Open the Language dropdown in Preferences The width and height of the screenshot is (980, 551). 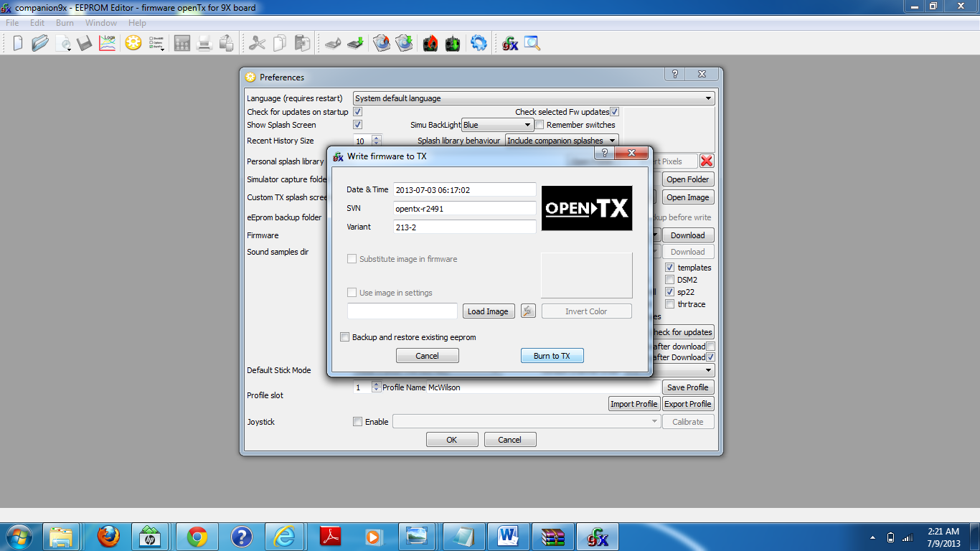click(534, 98)
